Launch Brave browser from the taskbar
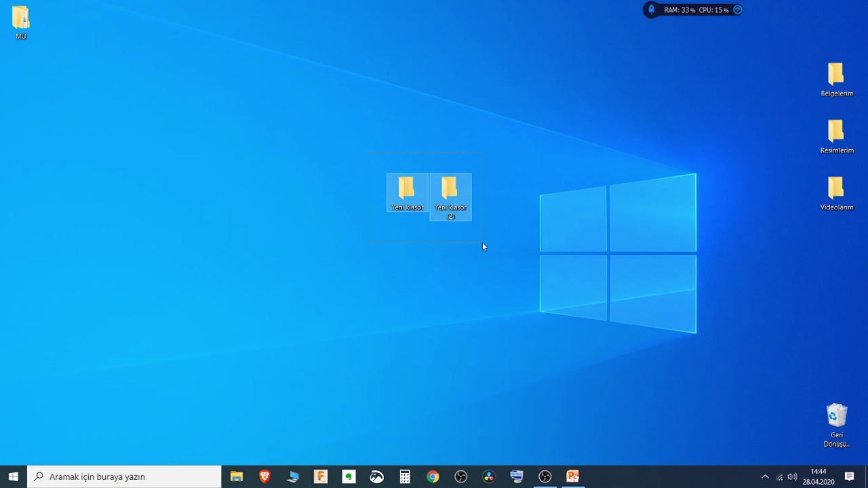Image resolution: width=868 pixels, height=488 pixels. 264,476
